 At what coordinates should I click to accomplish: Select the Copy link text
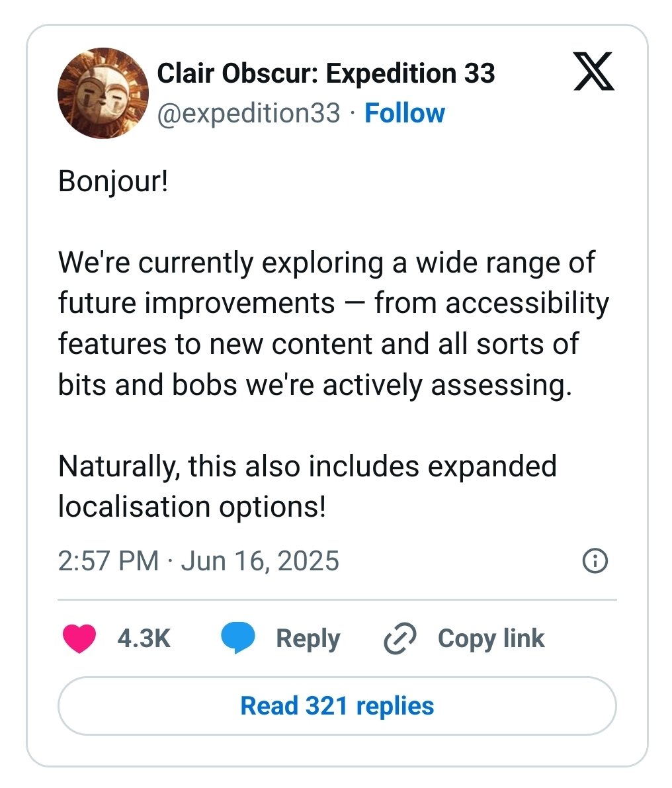[491, 638]
